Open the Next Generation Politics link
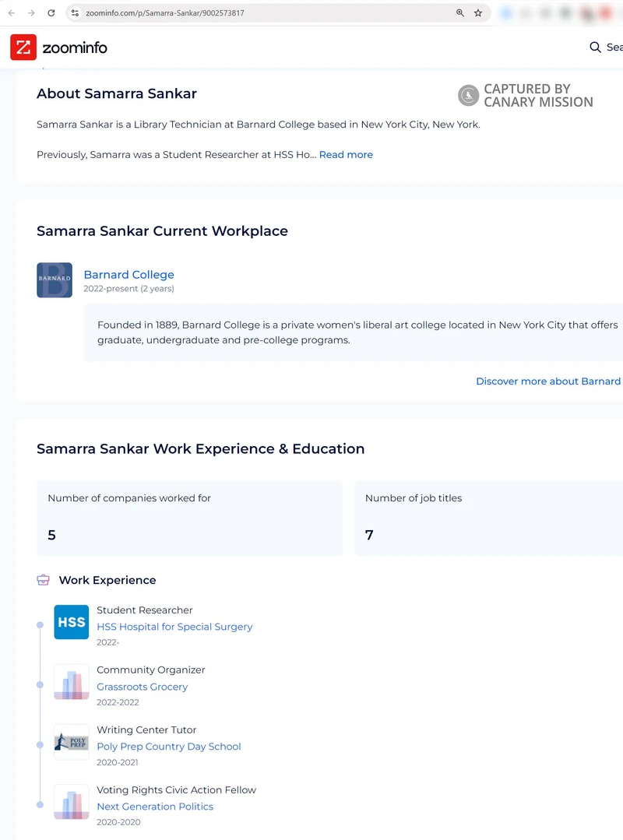The width and height of the screenshot is (623, 840). click(x=154, y=807)
